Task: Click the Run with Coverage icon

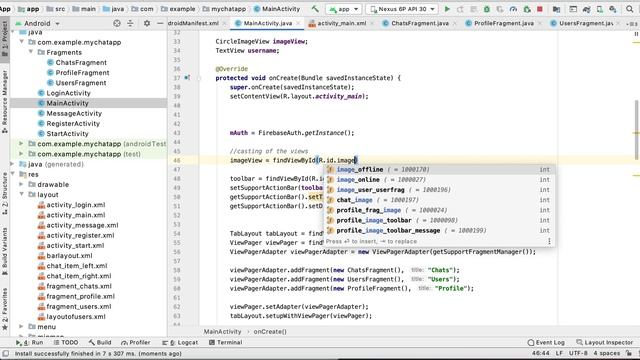Action: (500, 9)
